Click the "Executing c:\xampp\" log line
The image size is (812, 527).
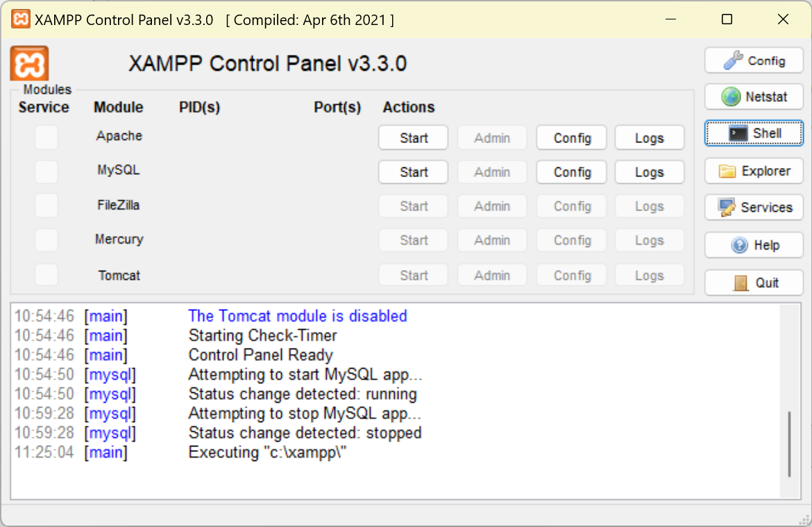coord(267,453)
